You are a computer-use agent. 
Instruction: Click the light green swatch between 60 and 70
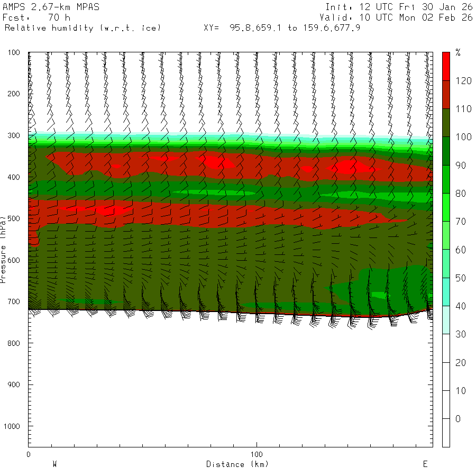[x=446, y=235]
